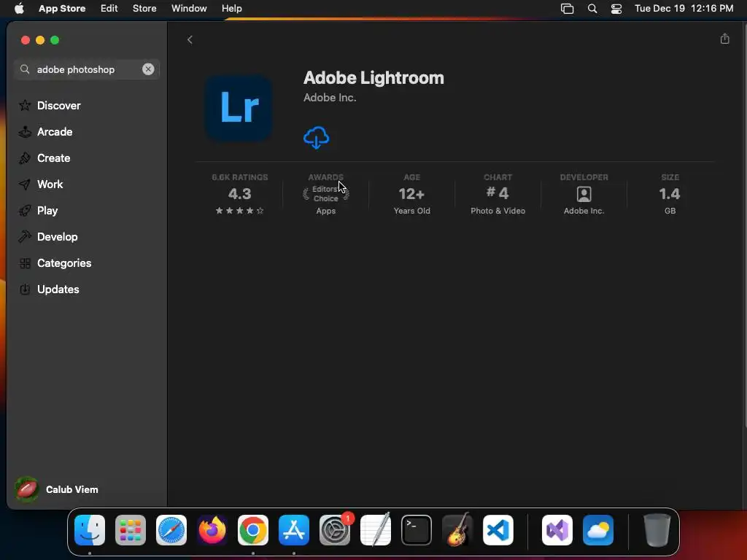747x560 pixels.
Task: Open the 4.3 ratings section
Action: point(239,194)
